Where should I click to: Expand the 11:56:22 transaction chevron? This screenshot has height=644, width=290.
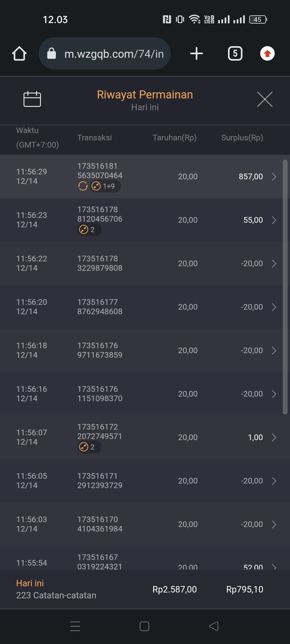[x=274, y=264]
